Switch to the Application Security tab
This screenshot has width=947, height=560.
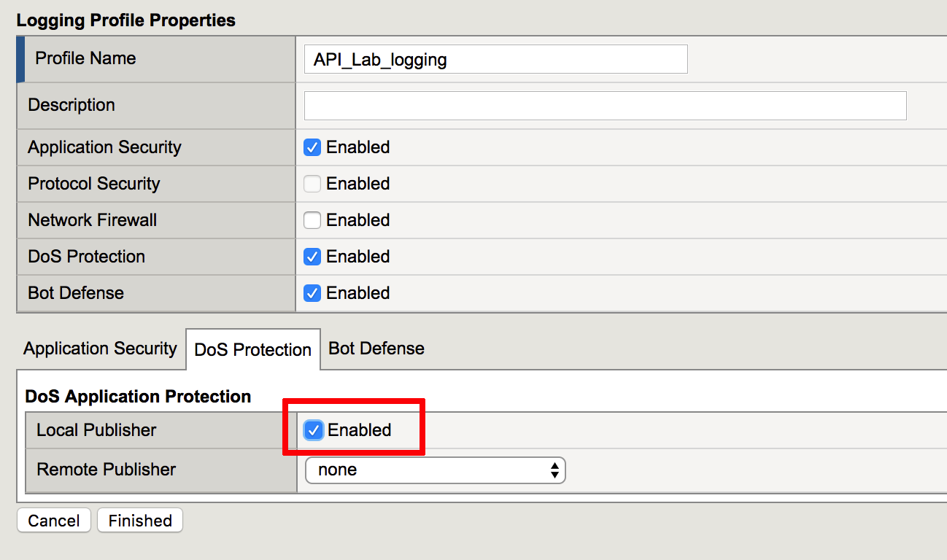tap(100, 349)
